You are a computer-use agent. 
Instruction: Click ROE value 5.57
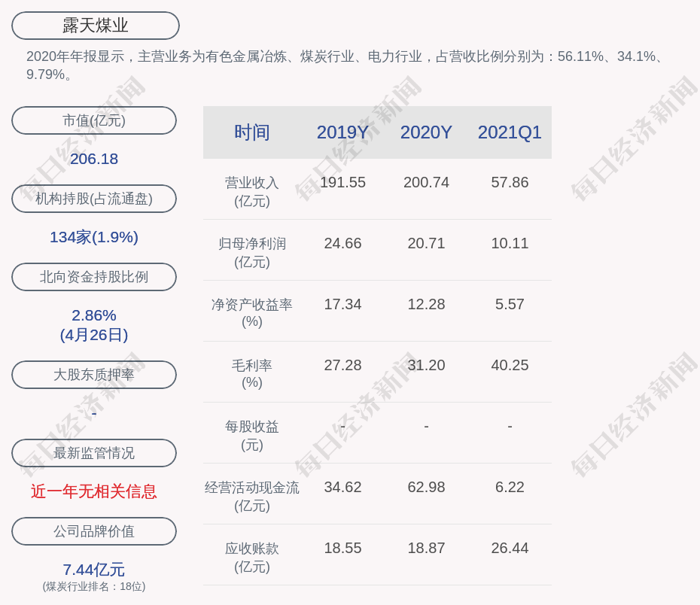pyautogui.click(x=510, y=304)
